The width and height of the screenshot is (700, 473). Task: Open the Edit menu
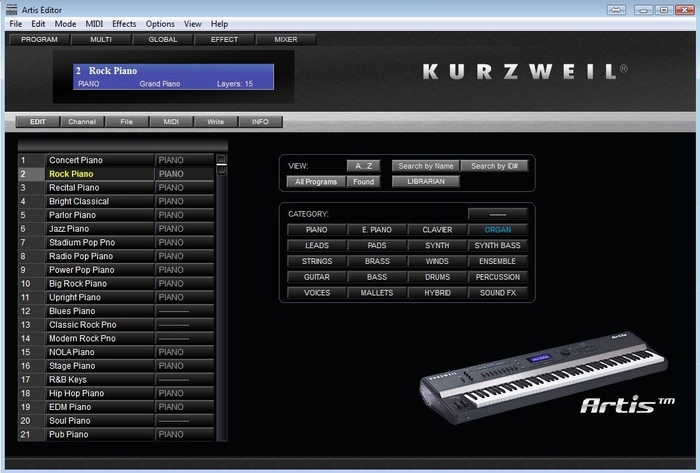38,24
